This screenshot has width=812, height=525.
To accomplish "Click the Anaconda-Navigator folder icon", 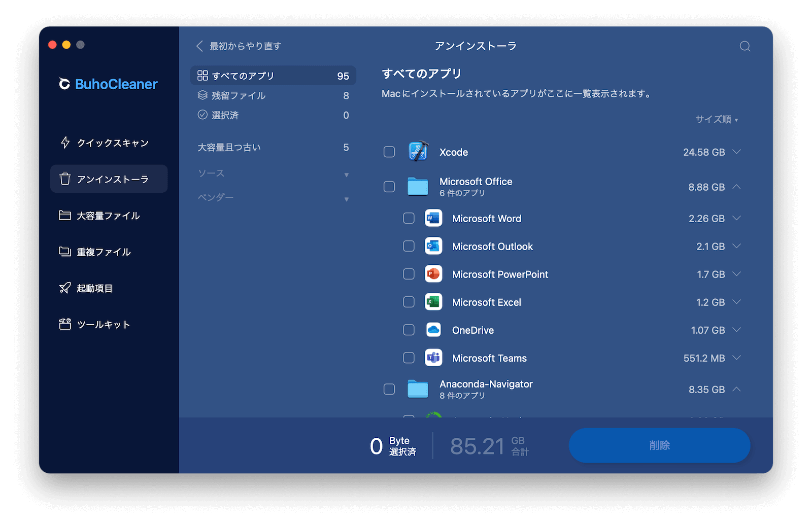I will 418,389.
